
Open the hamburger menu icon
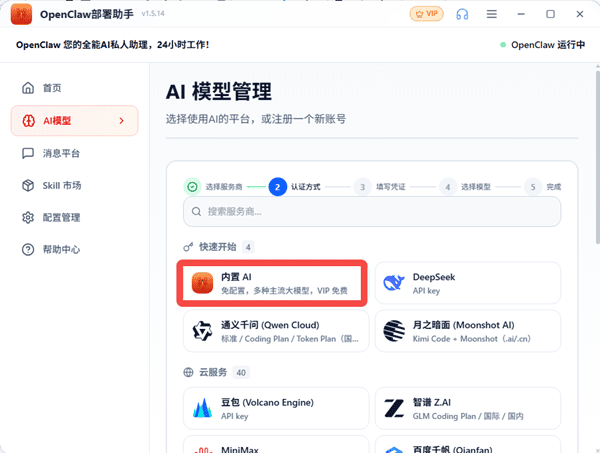(x=492, y=14)
